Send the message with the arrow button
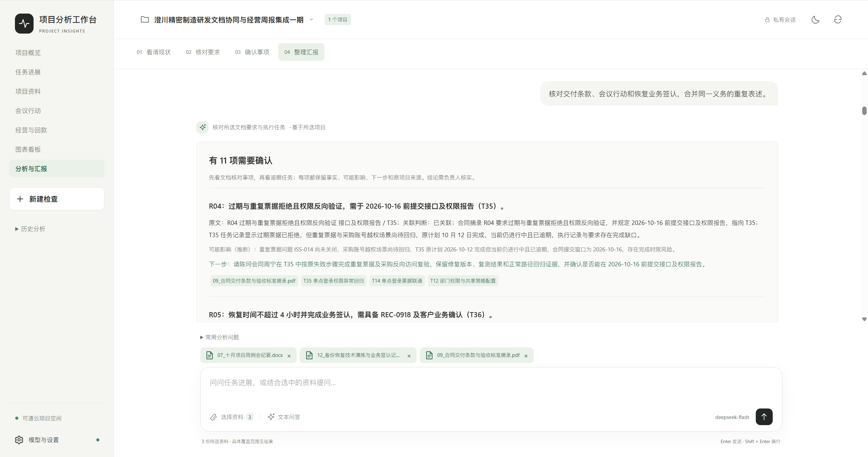The image size is (868, 457). pos(764,417)
